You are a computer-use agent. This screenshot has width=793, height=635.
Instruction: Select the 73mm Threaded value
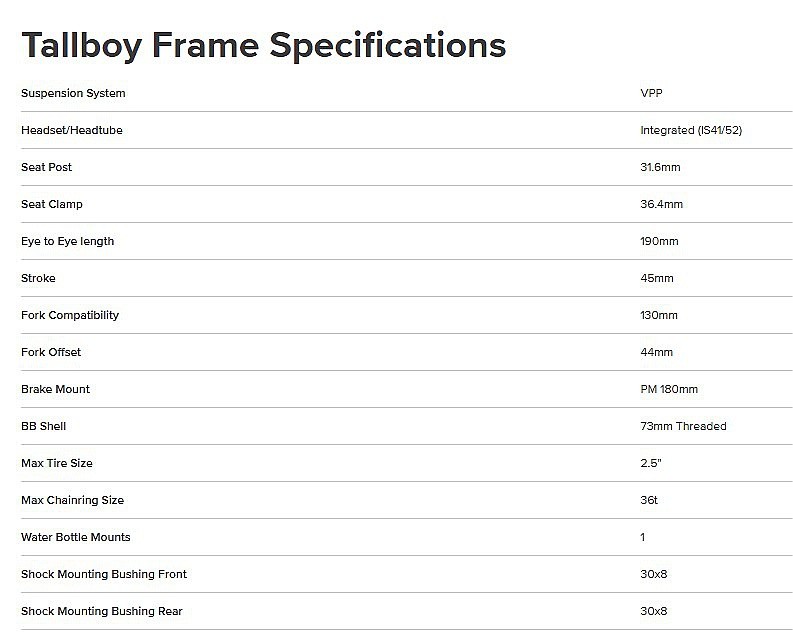[x=683, y=426]
